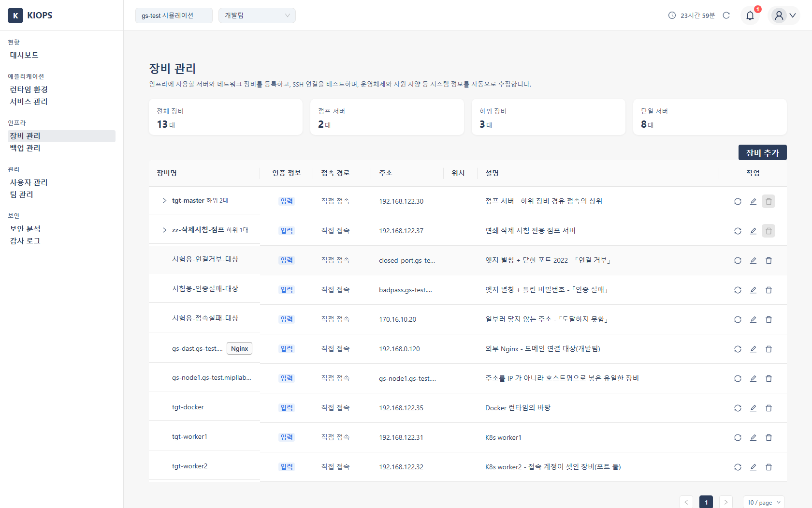Screen dimensions: 812x508
Task: Refresh the zz-삭제시험-점프 device
Action: pyautogui.click(x=738, y=231)
